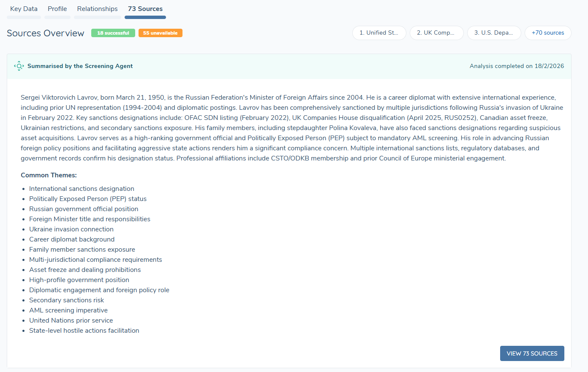Screen dimensions: 588x372
Task: Expand the +70 sources chip
Action: pos(548,33)
